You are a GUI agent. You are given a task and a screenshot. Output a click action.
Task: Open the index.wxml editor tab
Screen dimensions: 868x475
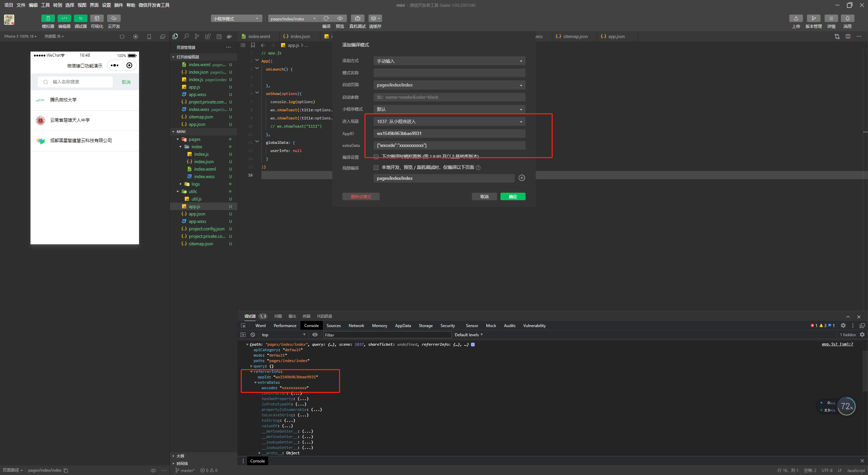pos(259,37)
